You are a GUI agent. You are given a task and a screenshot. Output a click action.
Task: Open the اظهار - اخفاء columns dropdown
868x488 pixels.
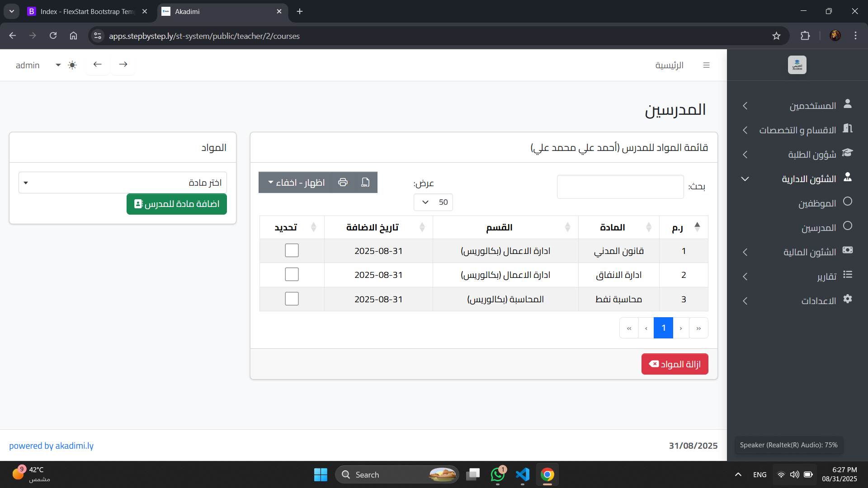click(x=296, y=182)
